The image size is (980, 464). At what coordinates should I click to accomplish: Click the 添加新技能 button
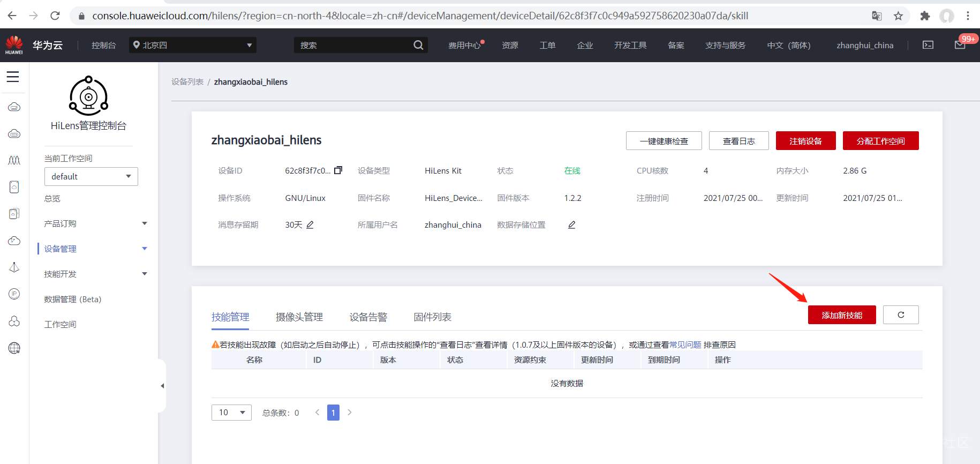[842, 315]
